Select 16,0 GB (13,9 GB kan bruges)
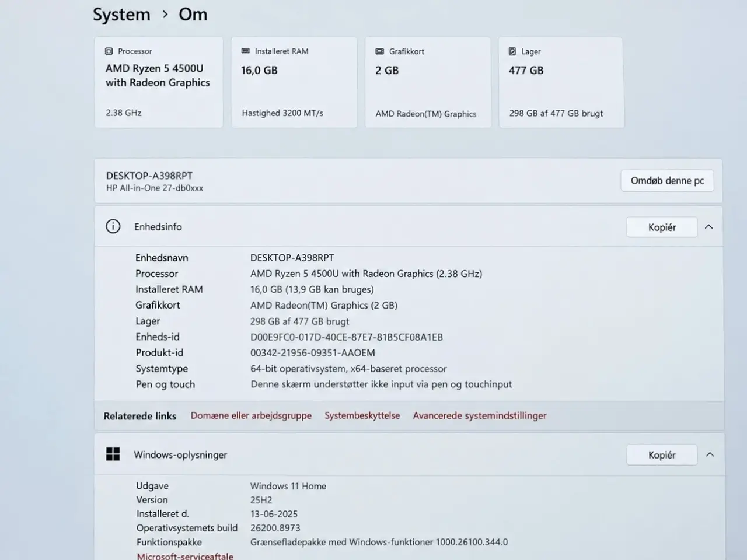 (x=312, y=289)
